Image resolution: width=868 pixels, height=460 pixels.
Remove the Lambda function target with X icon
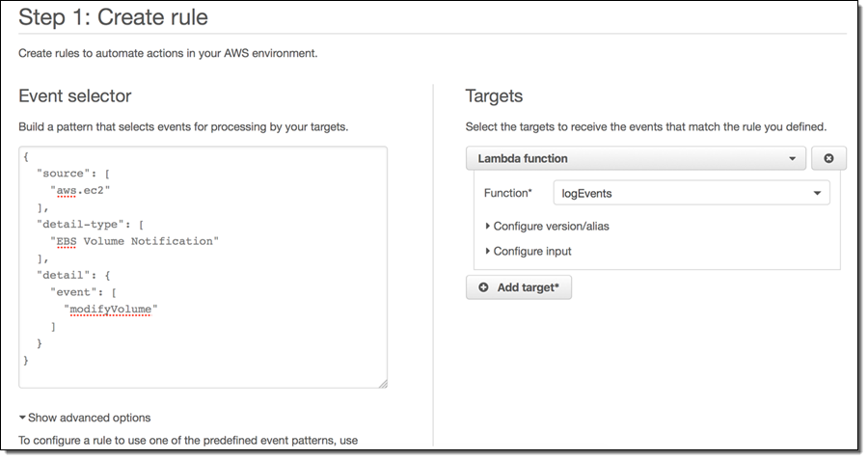click(828, 158)
